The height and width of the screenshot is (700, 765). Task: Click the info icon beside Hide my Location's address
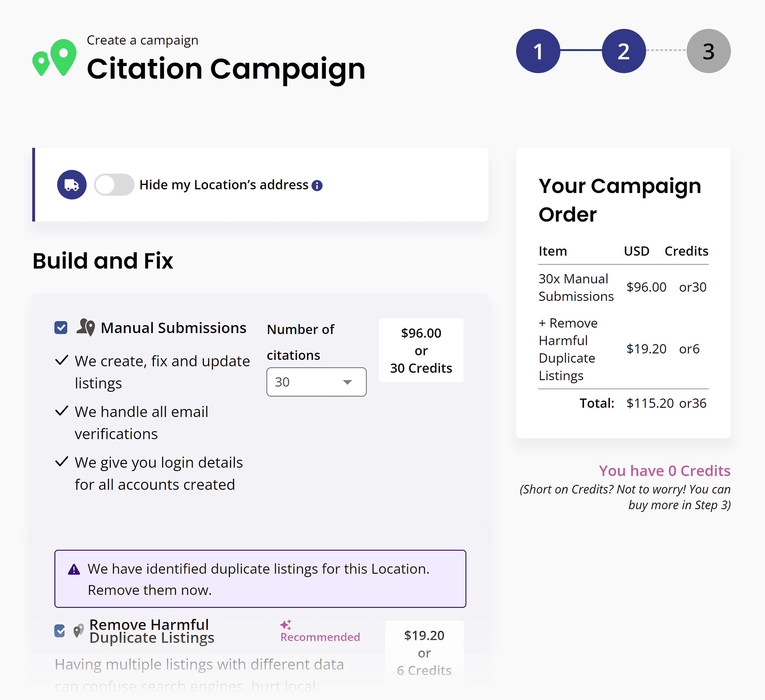point(317,185)
